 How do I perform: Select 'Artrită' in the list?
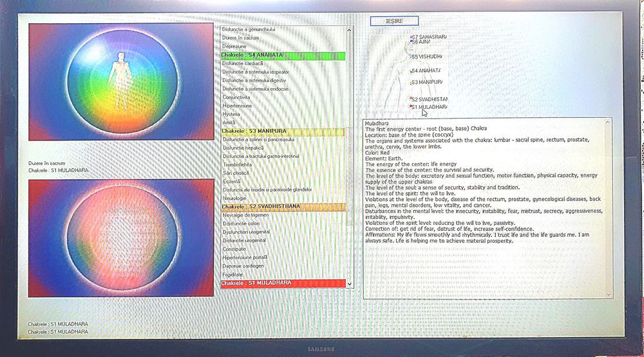tap(229, 122)
